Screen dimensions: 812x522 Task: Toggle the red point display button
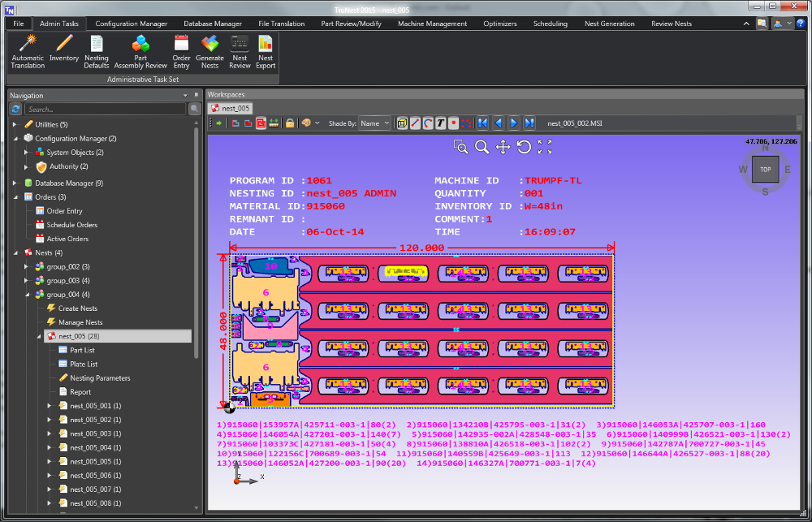pos(453,123)
